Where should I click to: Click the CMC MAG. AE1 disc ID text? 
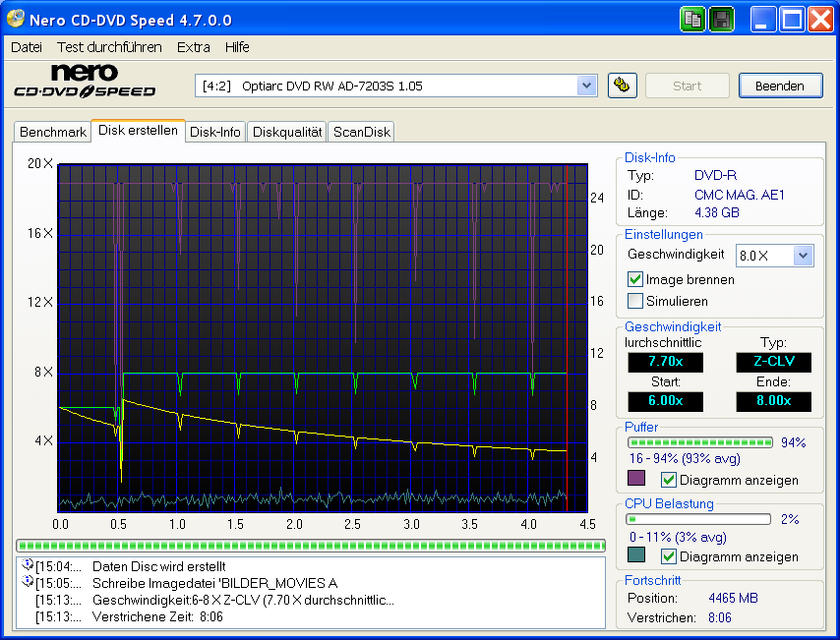739,195
